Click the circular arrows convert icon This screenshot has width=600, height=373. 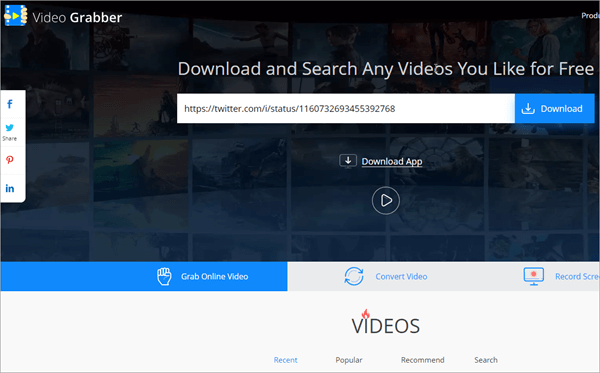(x=354, y=276)
